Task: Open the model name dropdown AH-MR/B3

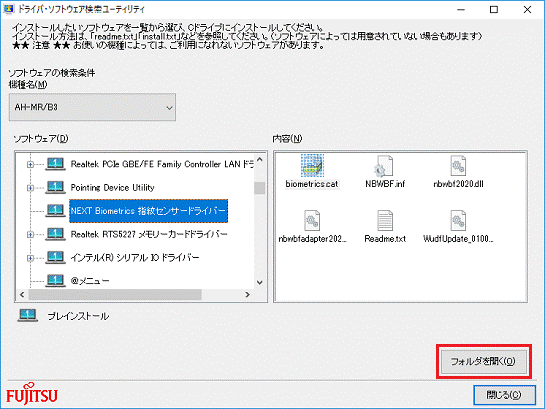Action: click(92, 107)
